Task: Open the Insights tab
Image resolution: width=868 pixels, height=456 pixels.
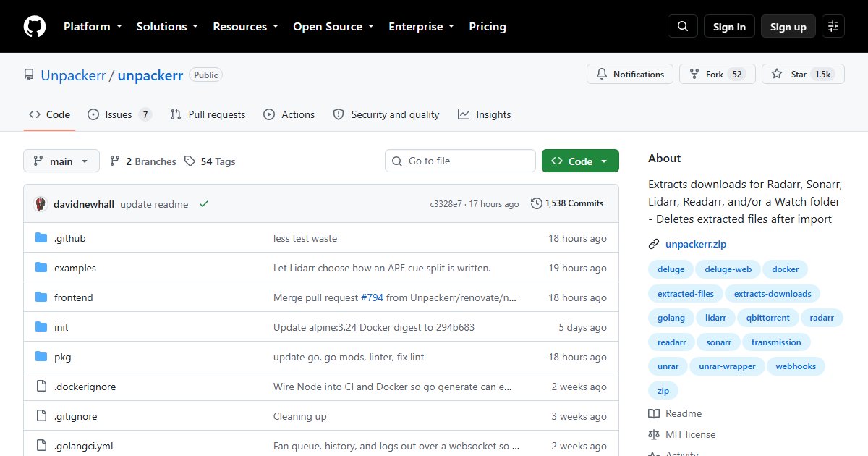Action: [484, 114]
